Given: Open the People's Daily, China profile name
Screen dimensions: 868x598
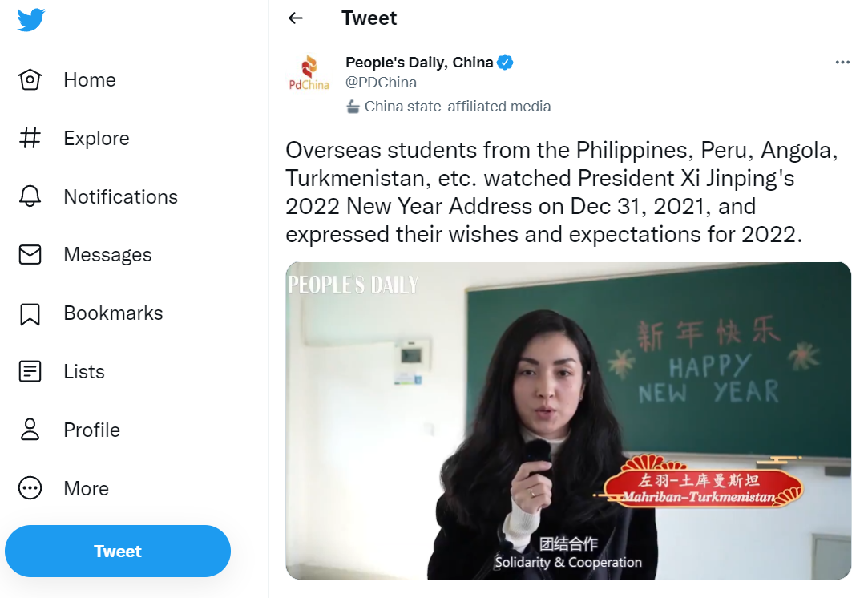Looking at the screenshot, I should pyautogui.click(x=419, y=62).
